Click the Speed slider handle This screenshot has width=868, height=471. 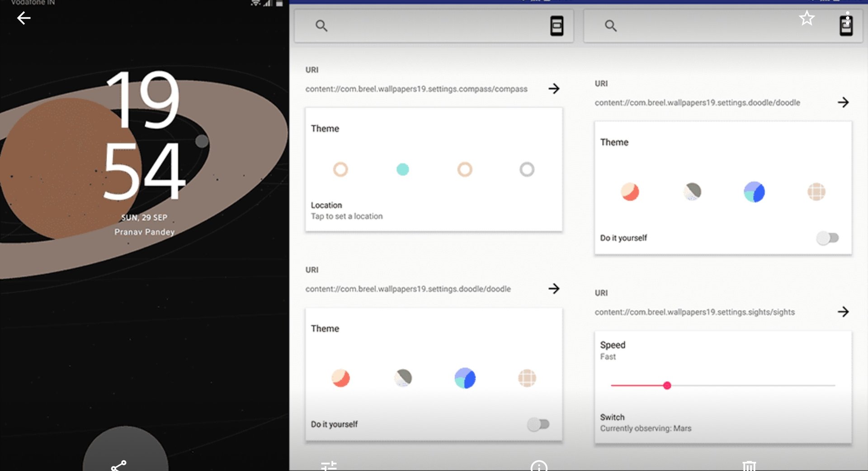[x=667, y=385]
